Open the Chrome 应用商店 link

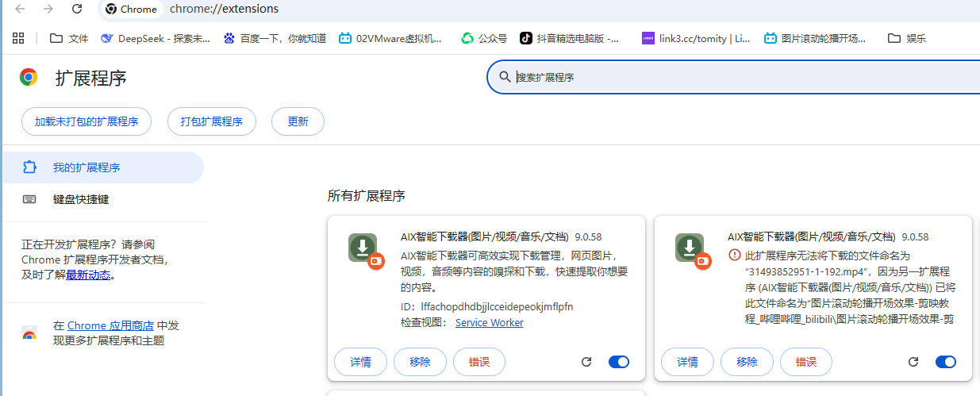point(110,325)
